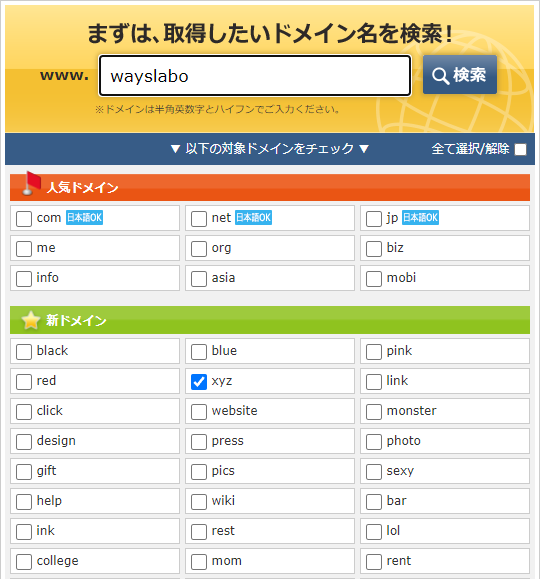540x579 pixels.
Task: Check the com domain checkbox
Action: (x=24, y=219)
